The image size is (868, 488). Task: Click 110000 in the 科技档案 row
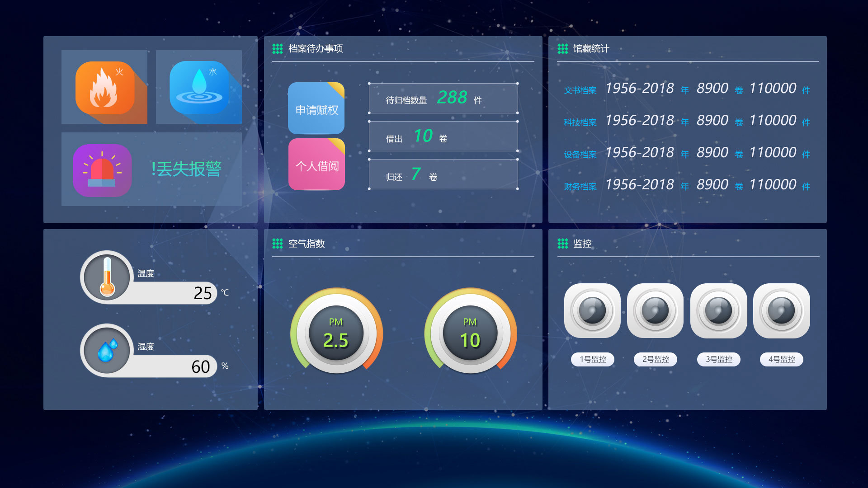(x=773, y=120)
